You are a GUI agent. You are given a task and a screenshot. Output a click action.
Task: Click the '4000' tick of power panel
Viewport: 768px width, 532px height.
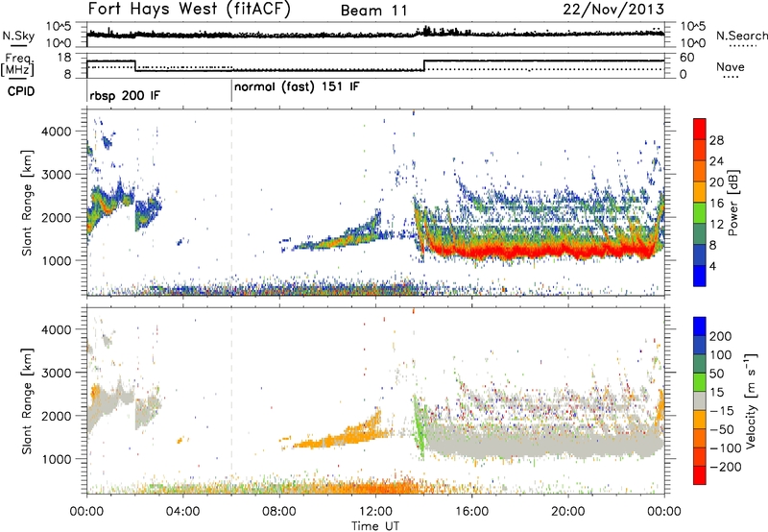coord(57,131)
